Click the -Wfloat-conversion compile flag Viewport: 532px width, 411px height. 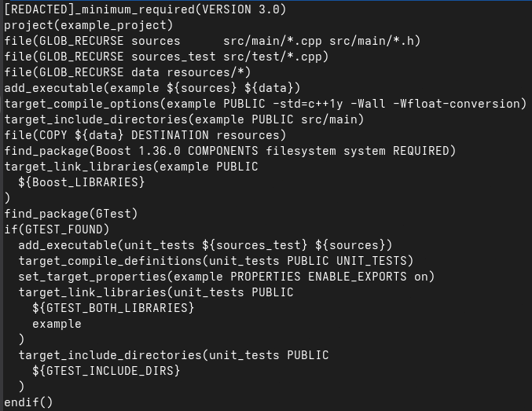(456, 104)
